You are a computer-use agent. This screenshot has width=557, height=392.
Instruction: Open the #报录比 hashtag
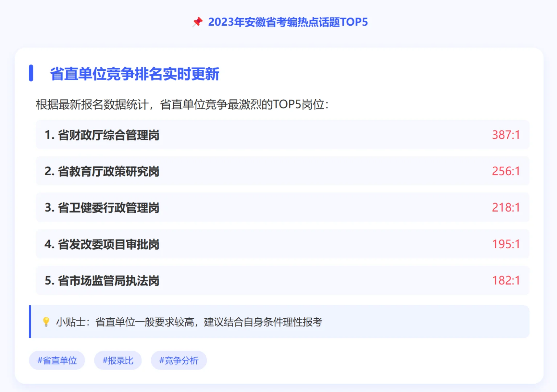click(118, 360)
